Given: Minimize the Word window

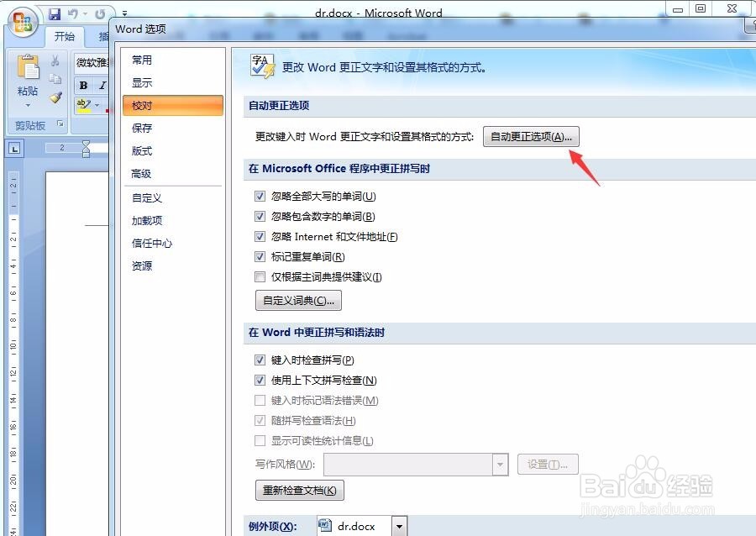Looking at the screenshot, I should coord(678,9).
